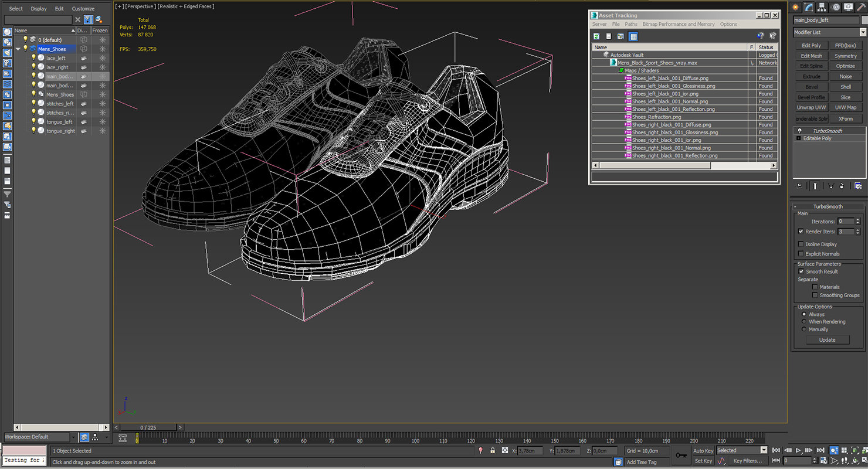Click the layer stack icon with orange dot
The height and width of the screenshot is (469, 868).
coord(98,19)
